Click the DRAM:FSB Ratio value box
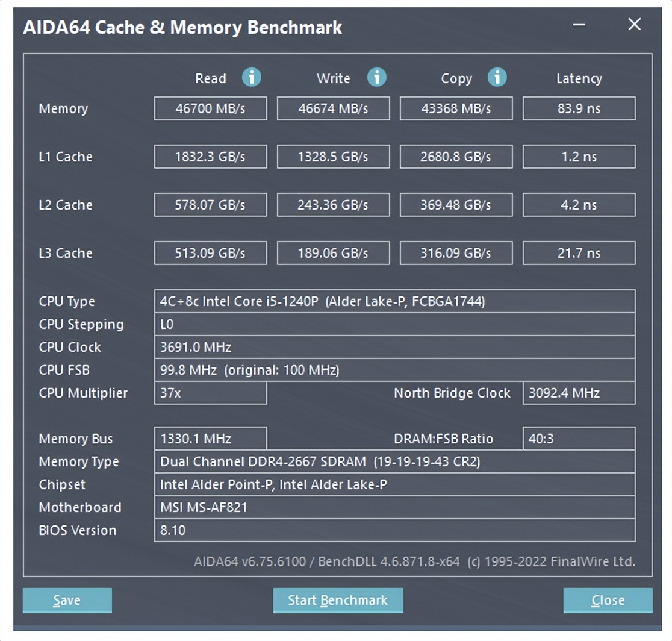The image size is (672, 641). 579,439
